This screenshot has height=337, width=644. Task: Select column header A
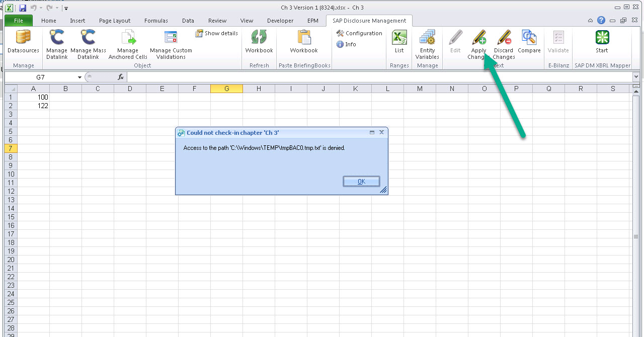pos(33,89)
